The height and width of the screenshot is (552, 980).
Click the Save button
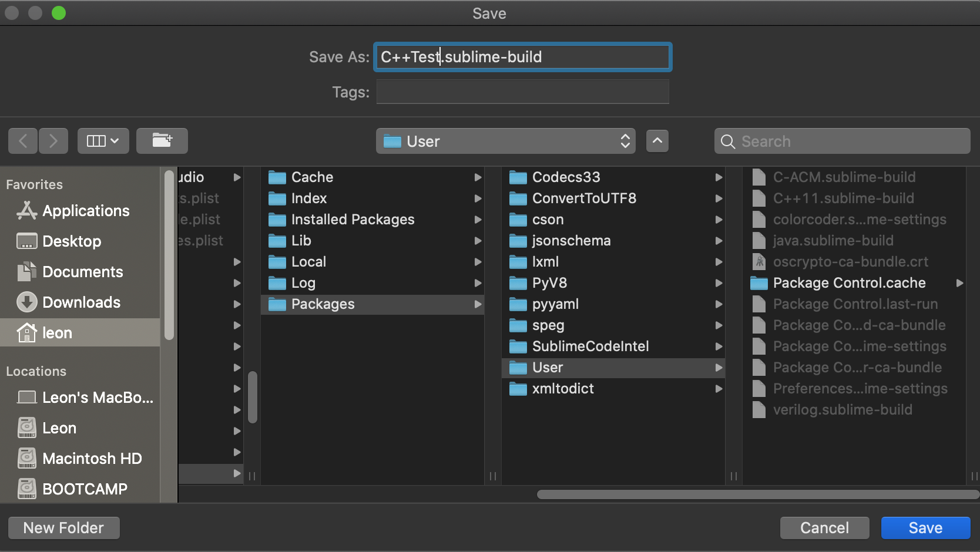925,527
